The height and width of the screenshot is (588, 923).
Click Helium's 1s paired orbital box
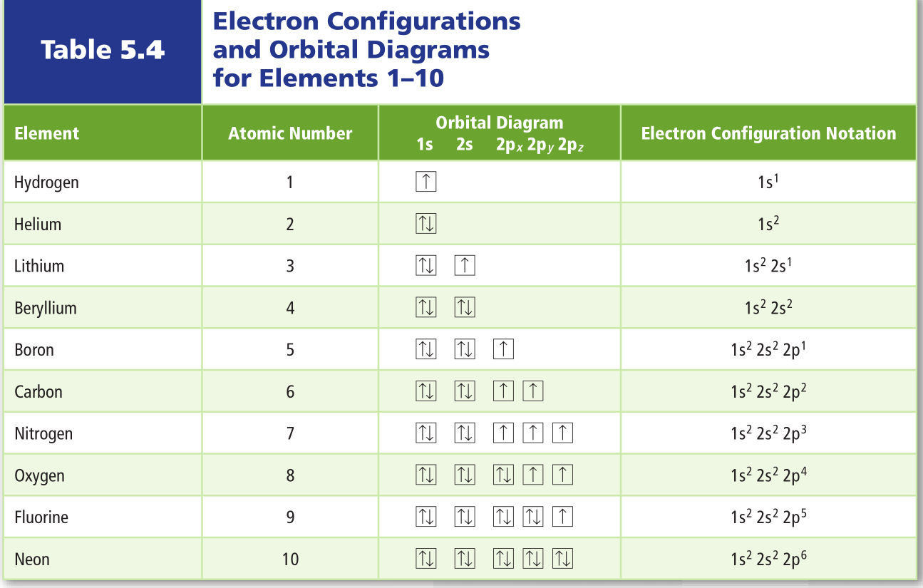click(x=426, y=225)
